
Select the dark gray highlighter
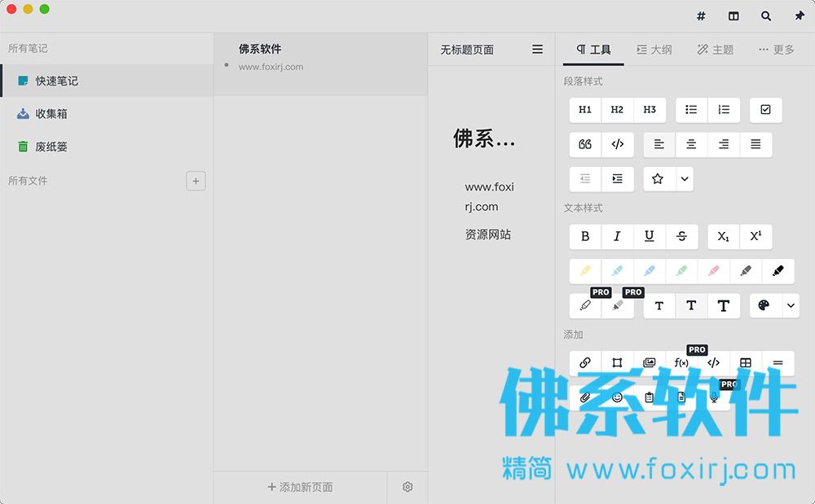(x=746, y=271)
